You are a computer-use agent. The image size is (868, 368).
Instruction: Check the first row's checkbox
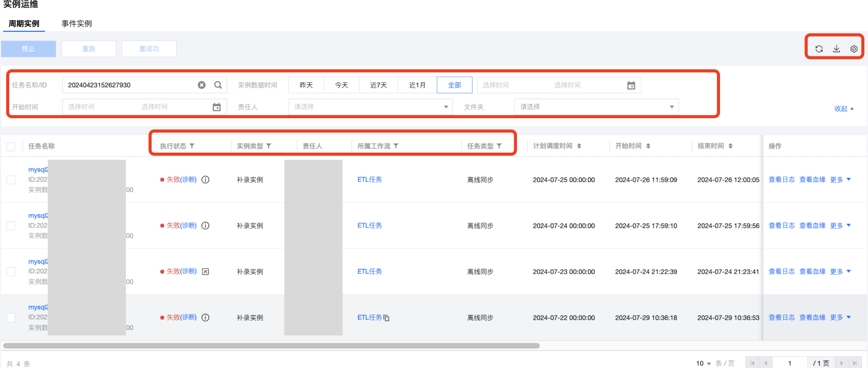click(11, 180)
